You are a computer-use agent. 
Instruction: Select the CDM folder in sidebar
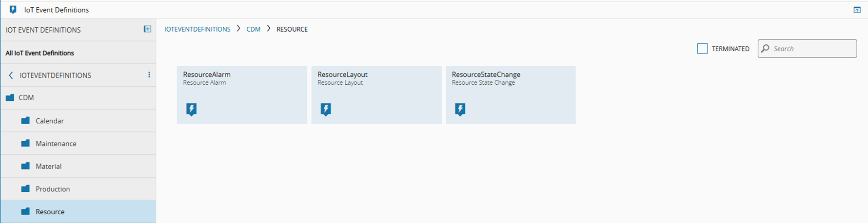(x=78, y=98)
